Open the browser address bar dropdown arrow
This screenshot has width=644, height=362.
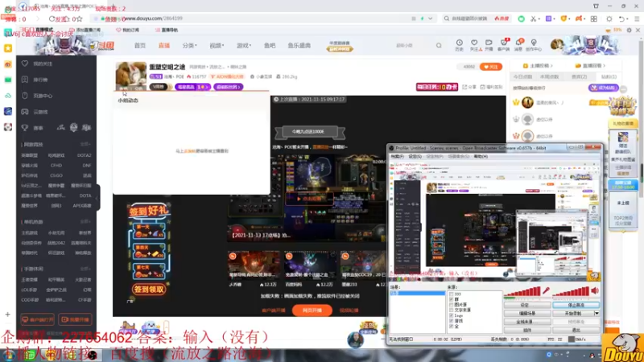430,19
